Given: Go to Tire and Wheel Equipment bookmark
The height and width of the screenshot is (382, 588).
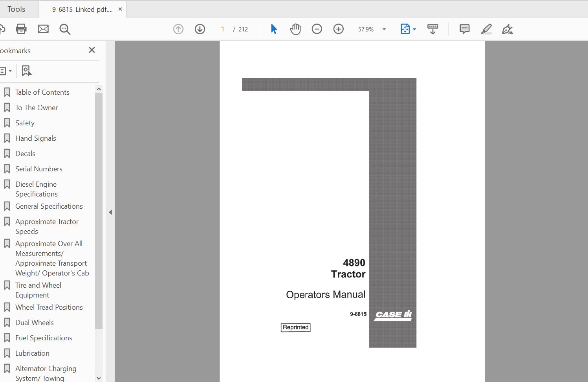Looking at the screenshot, I should coord(38,290).
